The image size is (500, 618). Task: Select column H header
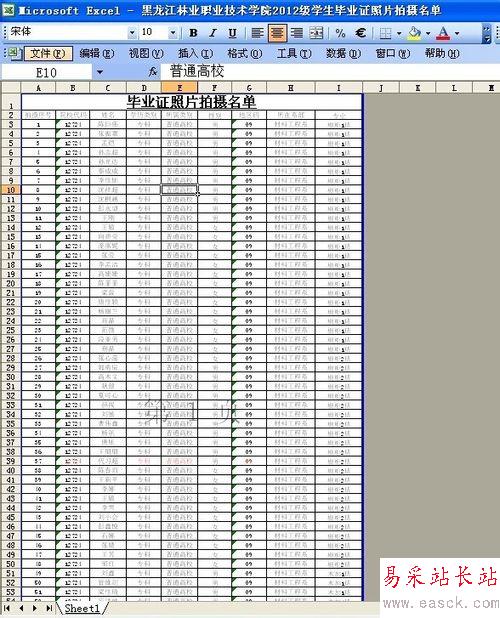click(291, 88)
